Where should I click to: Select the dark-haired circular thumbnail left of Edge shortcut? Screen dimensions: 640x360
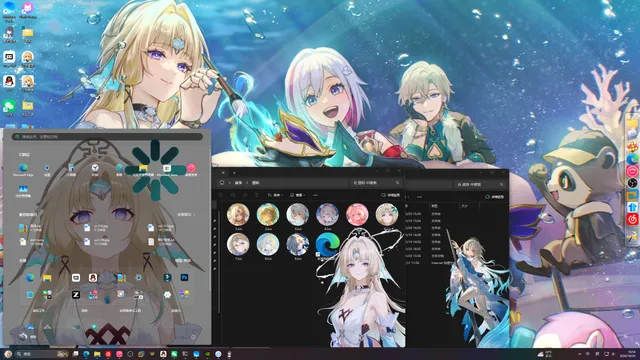coord(298,244)
